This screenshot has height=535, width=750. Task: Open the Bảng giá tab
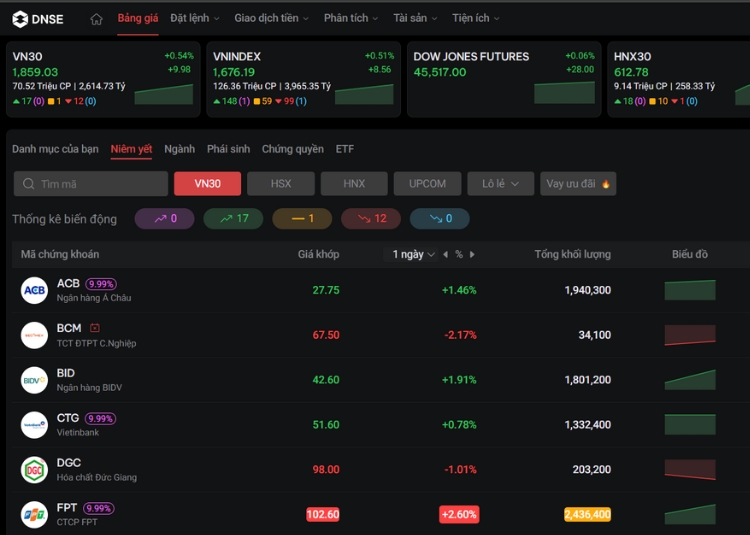(138, 18)
